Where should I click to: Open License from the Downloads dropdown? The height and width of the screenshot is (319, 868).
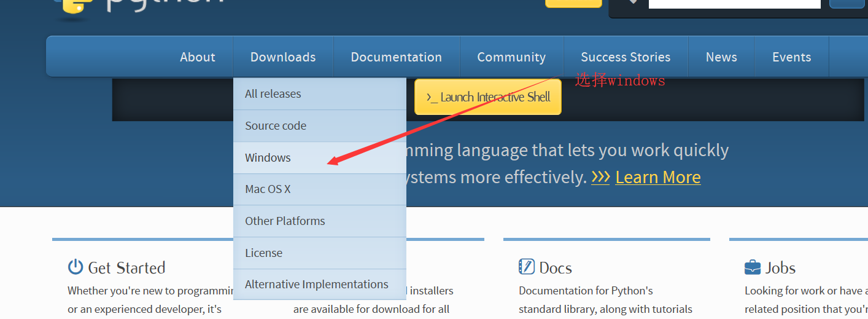tap(320, 253)
